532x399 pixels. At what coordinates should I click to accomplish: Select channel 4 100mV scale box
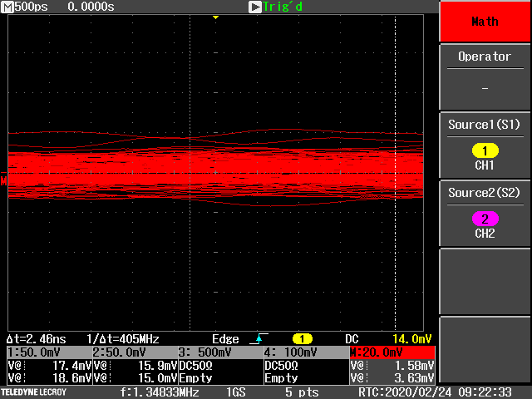coord(307,352)
